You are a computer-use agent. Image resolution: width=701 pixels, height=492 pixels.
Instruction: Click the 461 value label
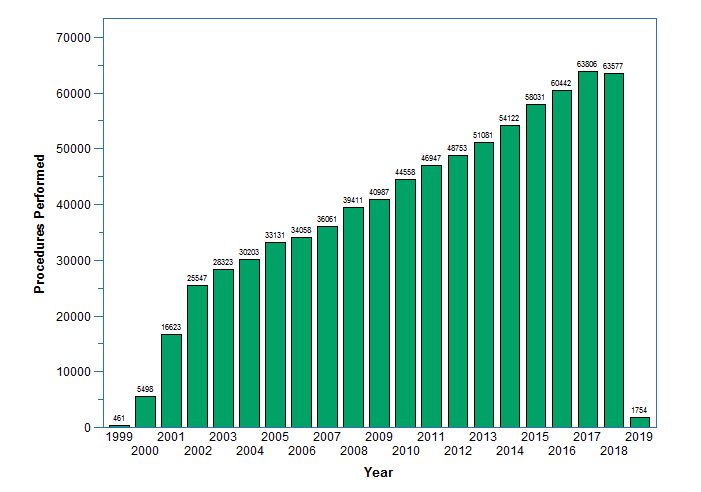pos(119,418)
